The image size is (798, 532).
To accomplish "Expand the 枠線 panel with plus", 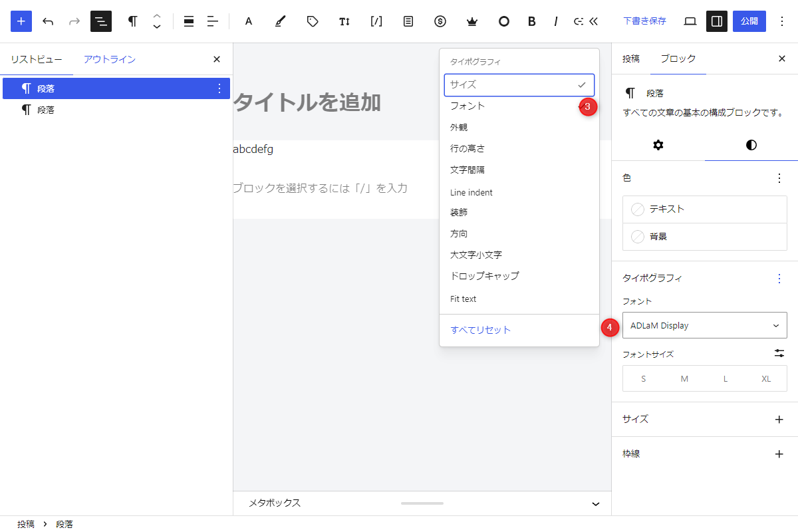I will click(779, 454).
